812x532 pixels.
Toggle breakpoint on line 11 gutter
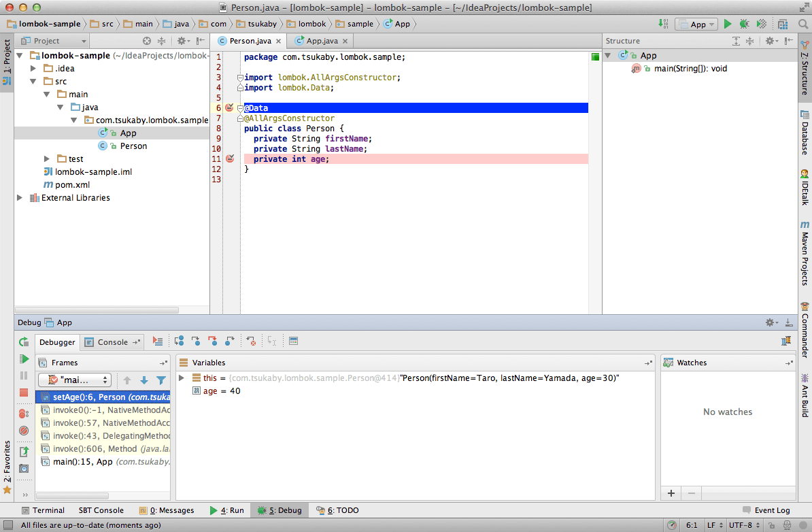229,159
